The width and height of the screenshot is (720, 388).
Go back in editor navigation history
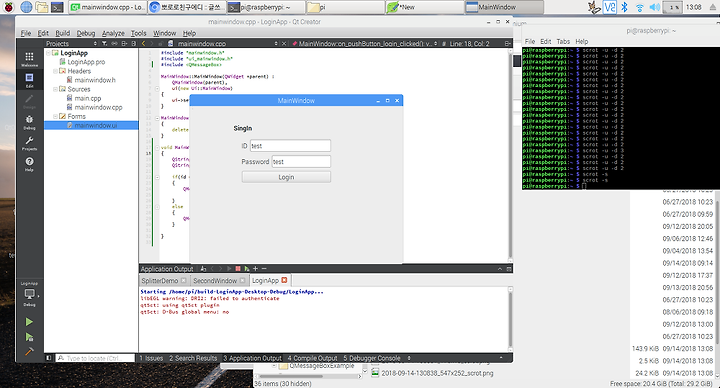click(143, 43)
